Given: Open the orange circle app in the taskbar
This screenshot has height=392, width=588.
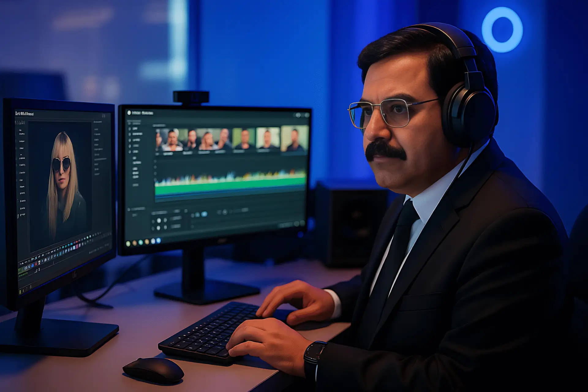Looking at the screenshot, I should pyautogui.click(x=135, y=243).
